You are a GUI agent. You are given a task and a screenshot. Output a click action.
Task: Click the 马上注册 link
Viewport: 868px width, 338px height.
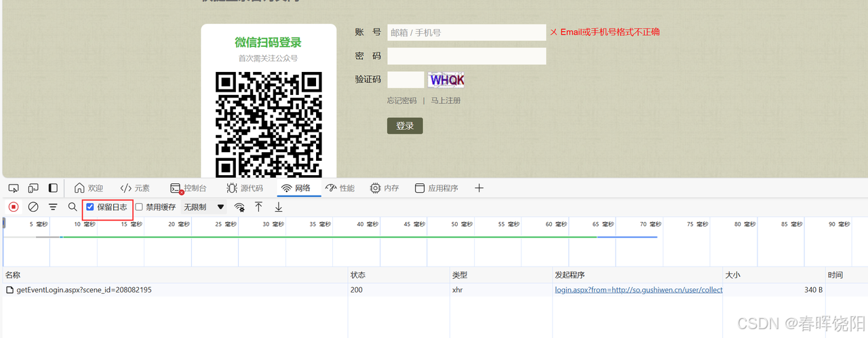point(446,100)
